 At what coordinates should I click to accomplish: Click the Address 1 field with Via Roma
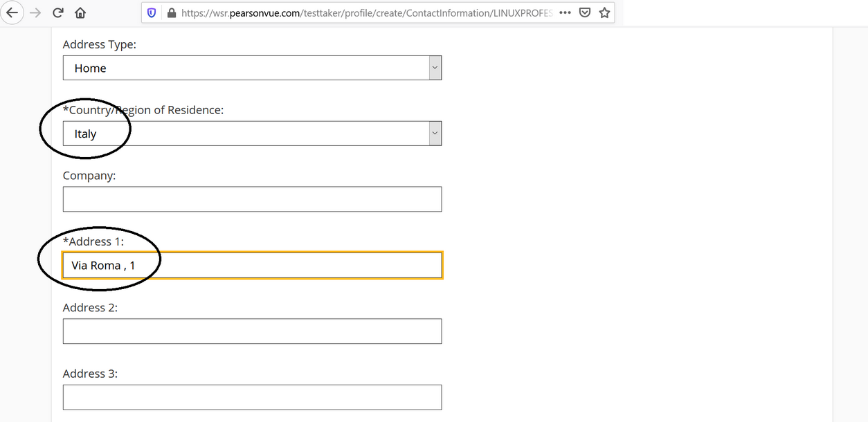pos(252,266)
